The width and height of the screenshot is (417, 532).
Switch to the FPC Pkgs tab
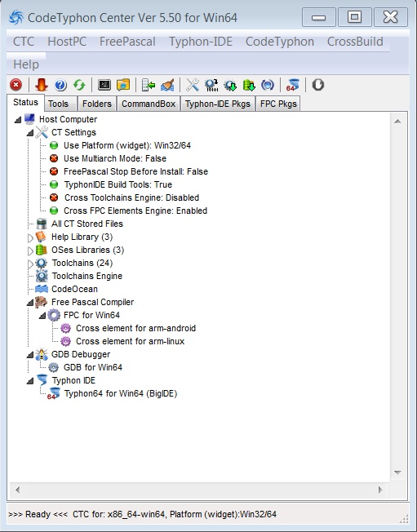click(278, 104)
